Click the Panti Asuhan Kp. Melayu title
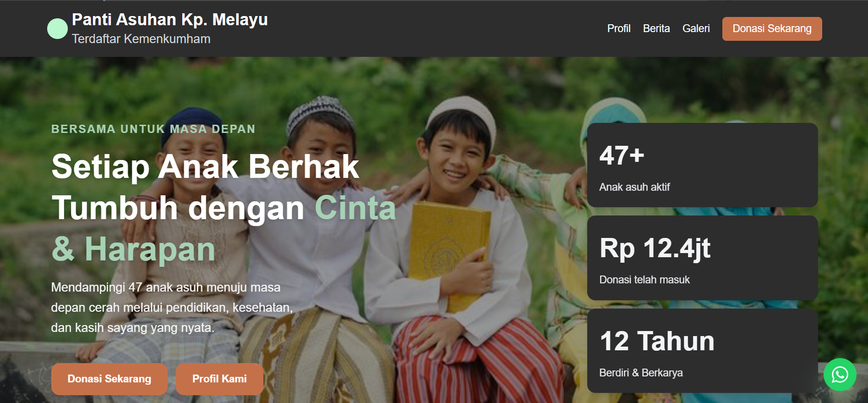868x403 pixels. pos(170,20)
